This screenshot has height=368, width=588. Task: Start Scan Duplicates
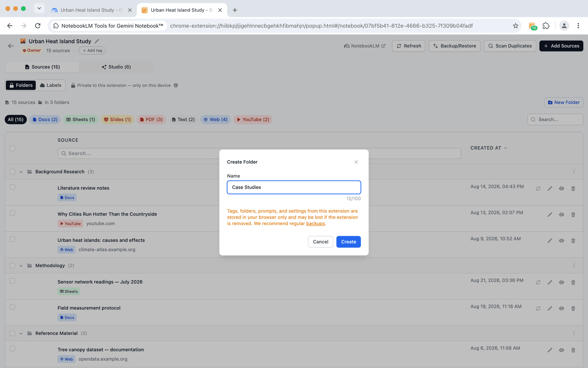coord(510,46)
